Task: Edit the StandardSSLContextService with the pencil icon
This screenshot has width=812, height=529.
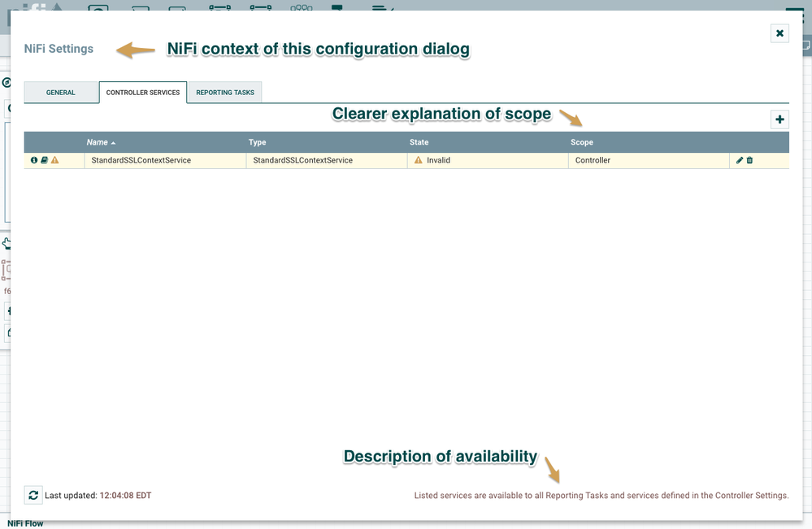Action: (740, 160)
